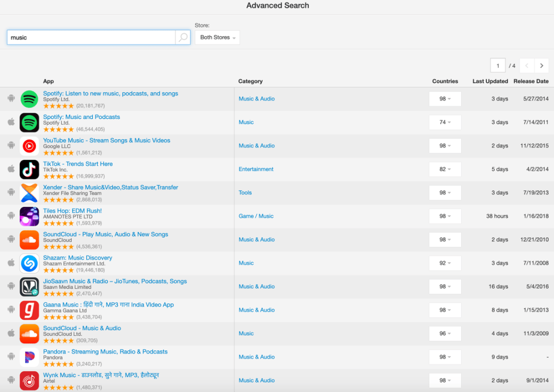Click SoundCloud - Music & Audio app icon
The width and height of the screenshot is (554, 392).
(x=29, y=334)
